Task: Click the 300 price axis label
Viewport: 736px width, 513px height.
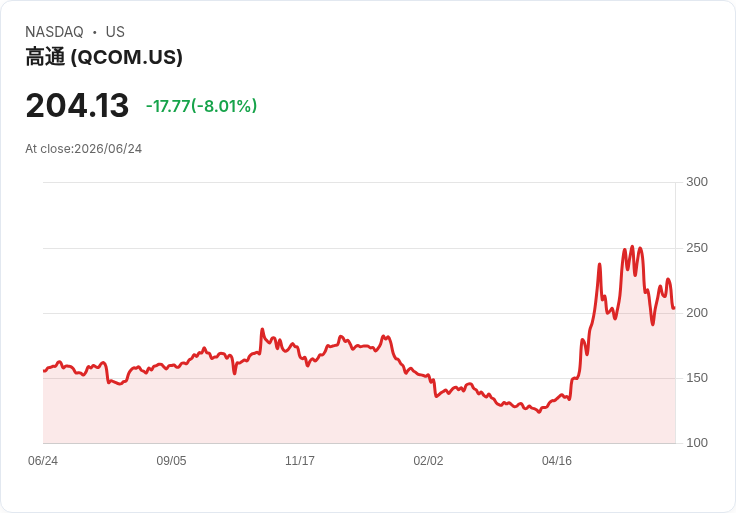Action: click(697, 182)
